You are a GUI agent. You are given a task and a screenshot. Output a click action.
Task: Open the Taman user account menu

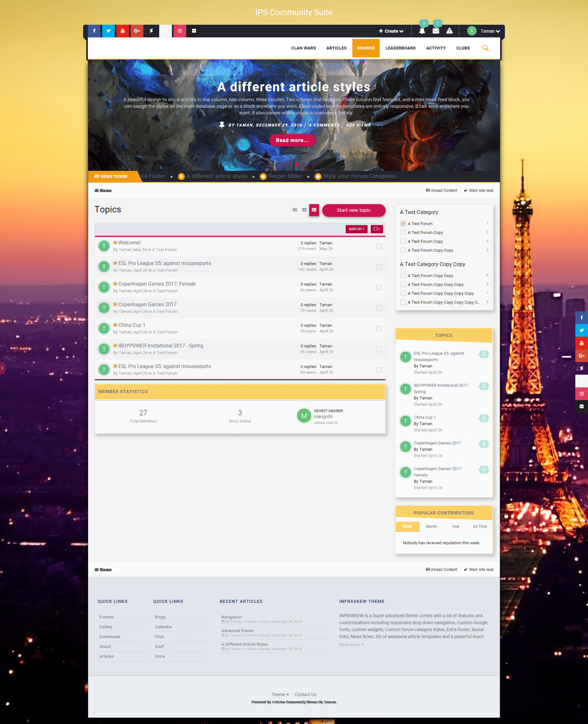click(490, 31)
